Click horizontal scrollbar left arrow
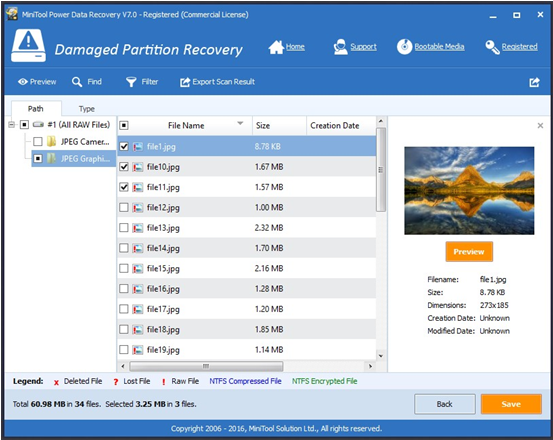Image resolution: width=553 pixels, height=440 pixels. 123,366
